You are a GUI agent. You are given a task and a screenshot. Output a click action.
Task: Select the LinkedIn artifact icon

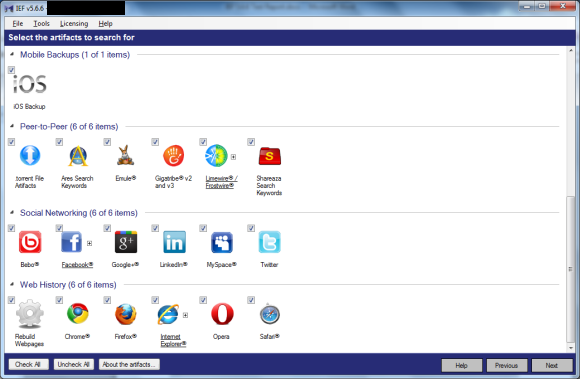174,242
